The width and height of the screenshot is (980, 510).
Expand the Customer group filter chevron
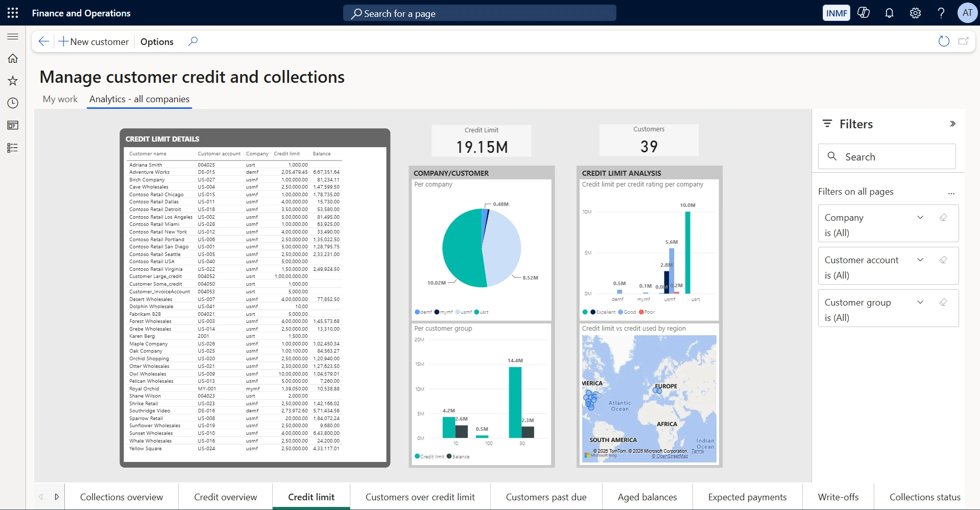click(x=920, y=302)
